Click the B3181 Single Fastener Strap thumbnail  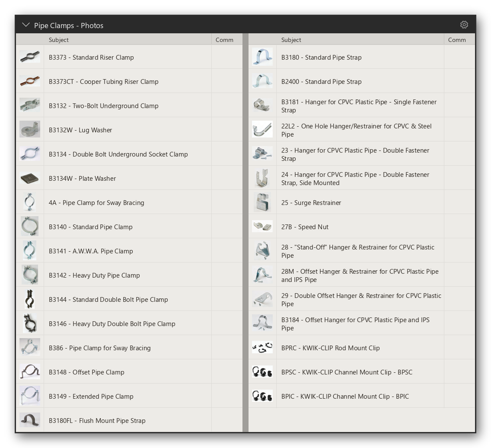[x=262, y=105]
